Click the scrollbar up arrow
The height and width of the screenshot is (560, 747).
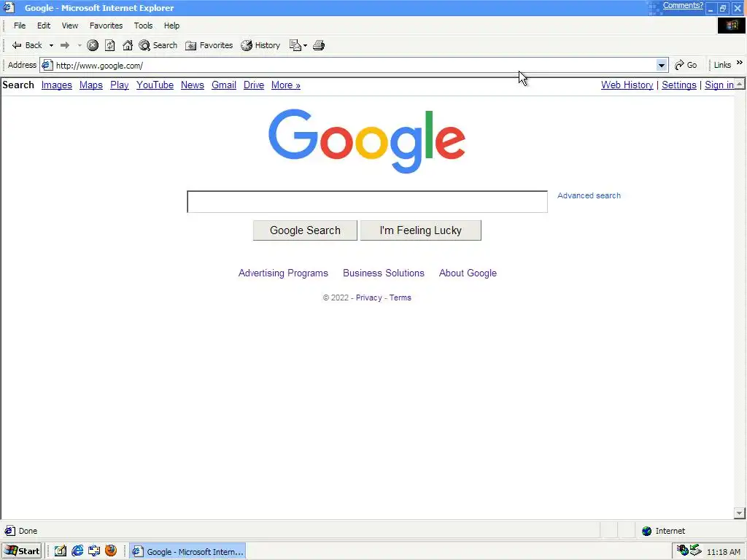click(740, 84)
